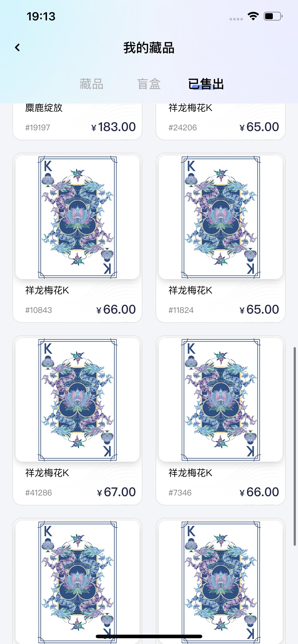The height and width of the screenshot is (644, 298).
Task: Click the vertical scrollbar on right edge
Action: point(295,446)
